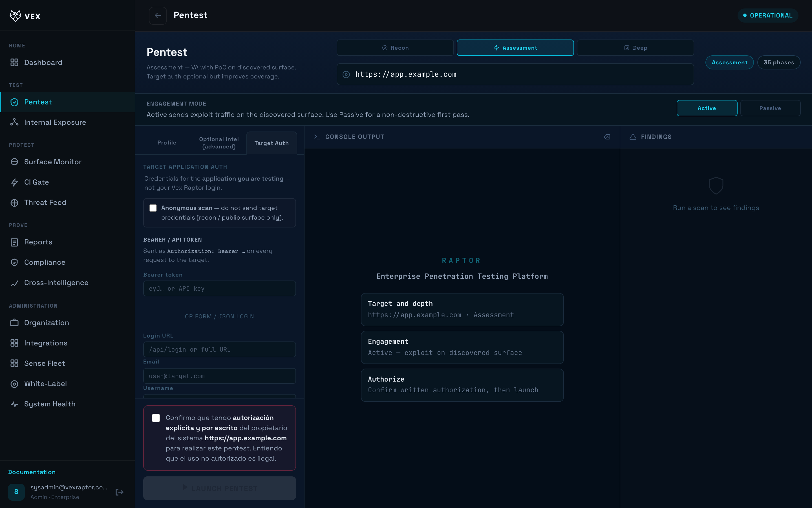The image size is (812, 508).
Task: Click the Target and depth card
Action: [462, 309]
